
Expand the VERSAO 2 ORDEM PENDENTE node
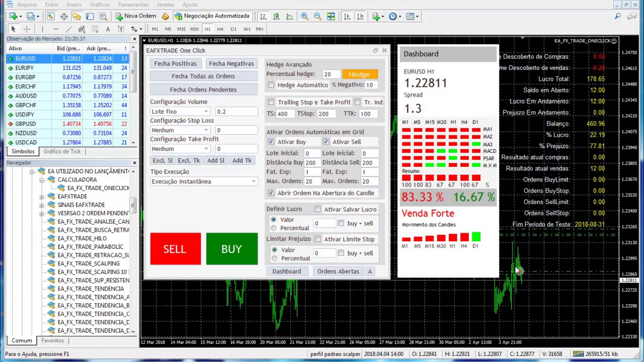tap(42, 213)
